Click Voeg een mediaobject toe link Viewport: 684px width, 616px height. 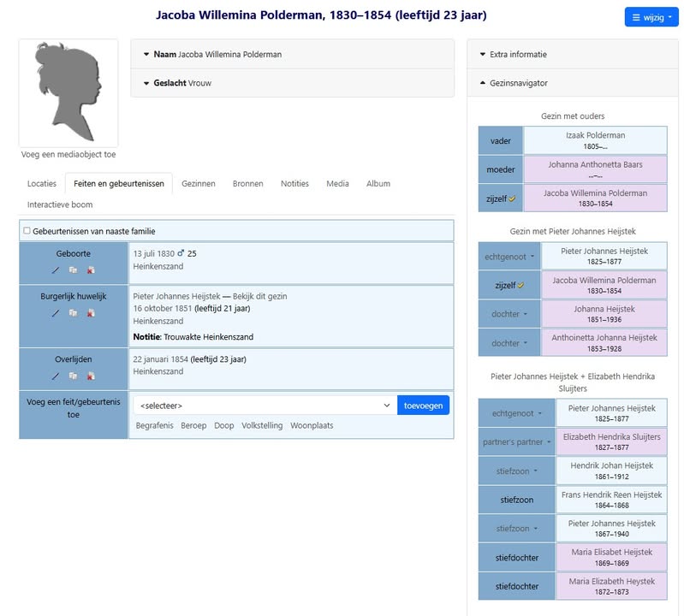[x=68, y=154]
